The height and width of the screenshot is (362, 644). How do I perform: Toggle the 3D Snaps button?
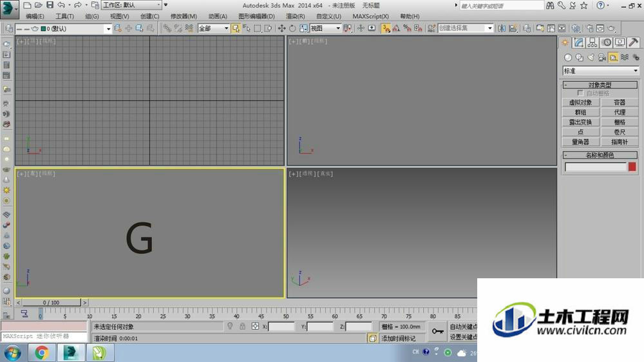(386, 28)
